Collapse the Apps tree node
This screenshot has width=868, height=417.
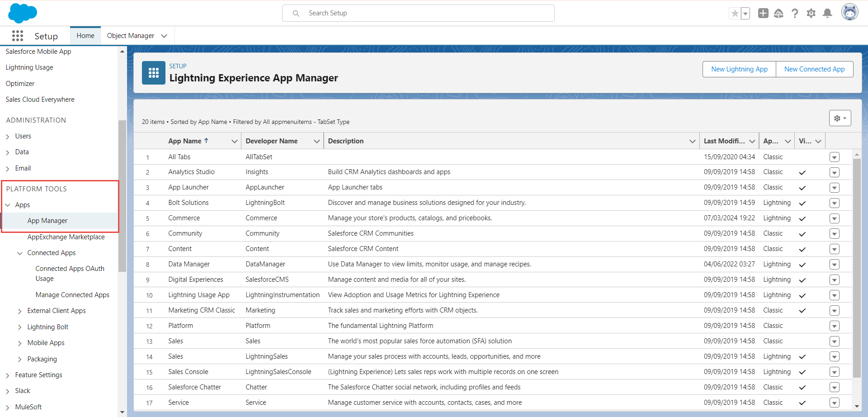pyautogui.click(x=8, y=205)
